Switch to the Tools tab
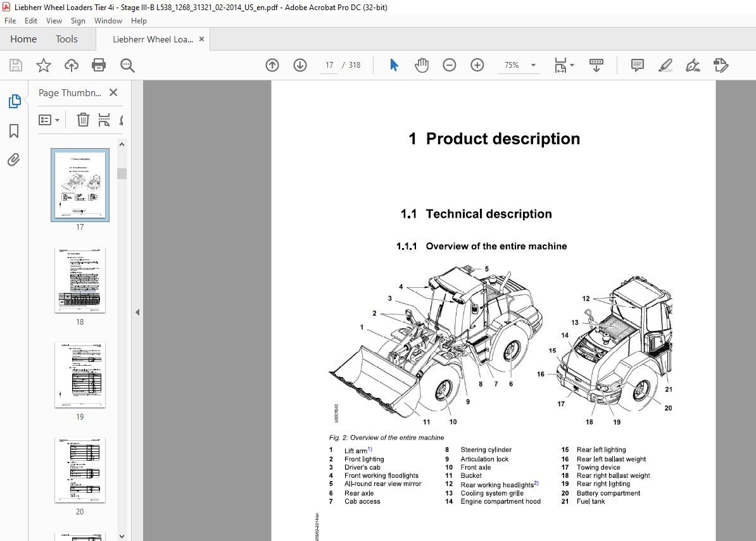Screen dimensions: 756x541 [66, 39]
